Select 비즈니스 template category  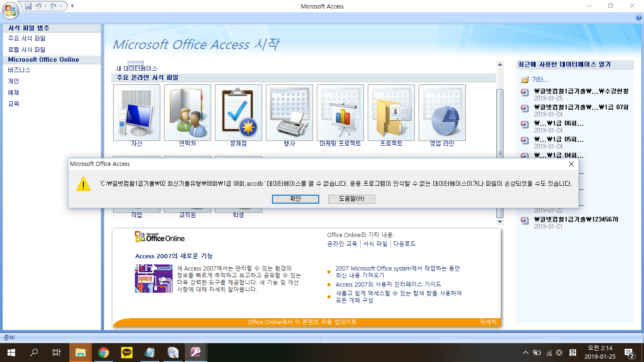point(19,70)
